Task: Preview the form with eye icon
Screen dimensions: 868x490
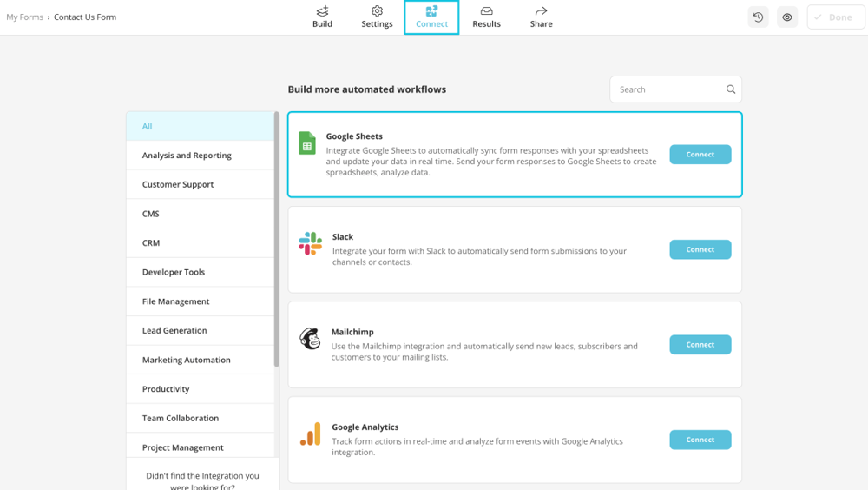Action: click(x=787, y=17)
